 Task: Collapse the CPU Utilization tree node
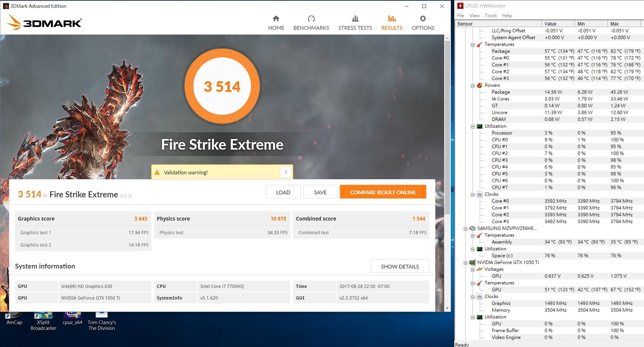coord(473,127)
